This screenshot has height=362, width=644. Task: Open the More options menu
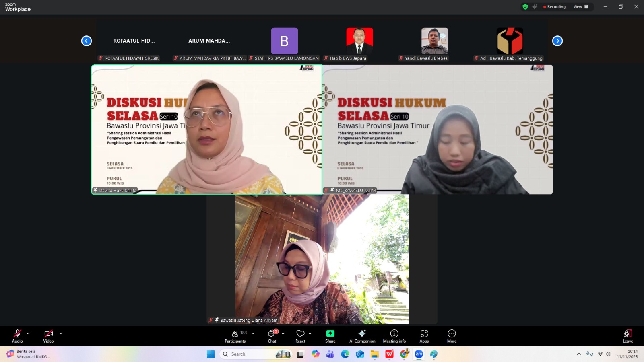[x=451, y=336]
